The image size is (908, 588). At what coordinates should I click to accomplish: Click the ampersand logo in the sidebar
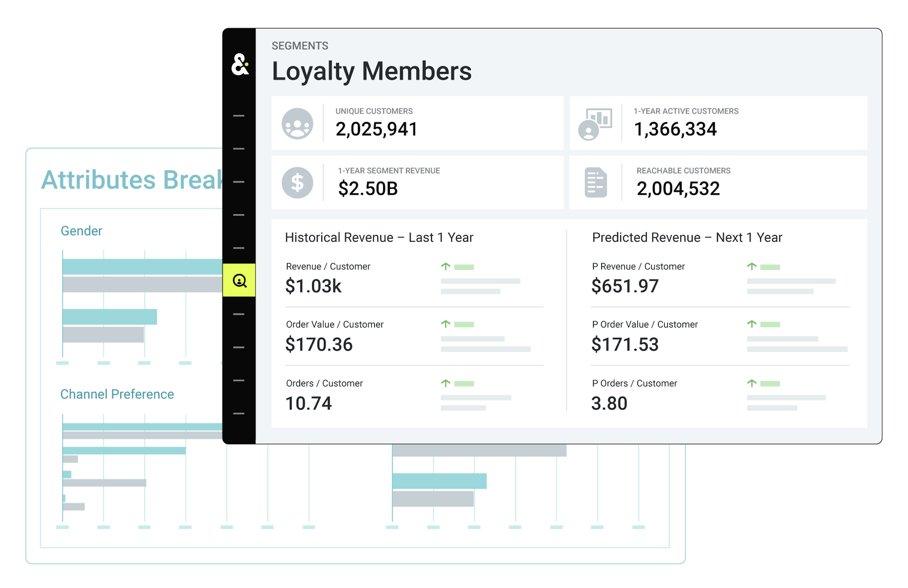240,64
